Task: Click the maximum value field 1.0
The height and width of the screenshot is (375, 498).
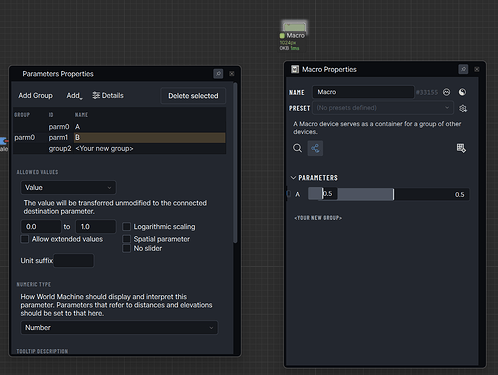Action: [96, 227]
